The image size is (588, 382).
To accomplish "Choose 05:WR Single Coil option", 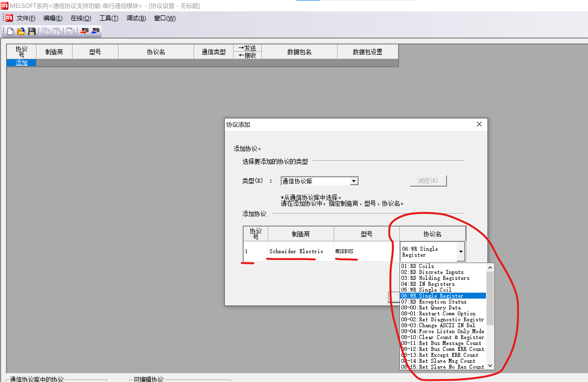I will (x=426, y=290).
